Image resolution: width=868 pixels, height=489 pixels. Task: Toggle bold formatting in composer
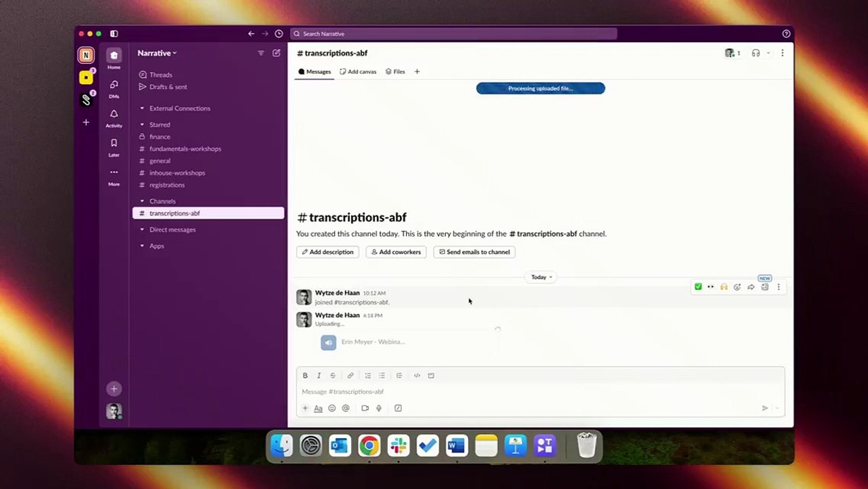[305, 376]
